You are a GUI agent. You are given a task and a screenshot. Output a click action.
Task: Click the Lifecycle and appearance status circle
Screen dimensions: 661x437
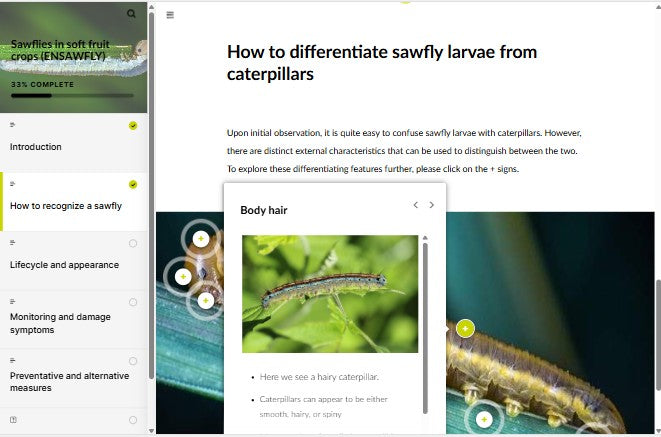coord(133,243)
